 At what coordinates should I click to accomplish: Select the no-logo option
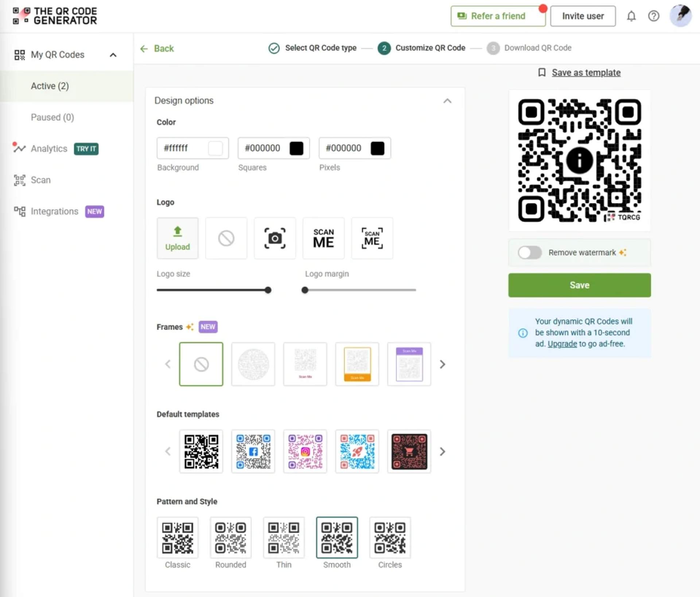point(226,238)
